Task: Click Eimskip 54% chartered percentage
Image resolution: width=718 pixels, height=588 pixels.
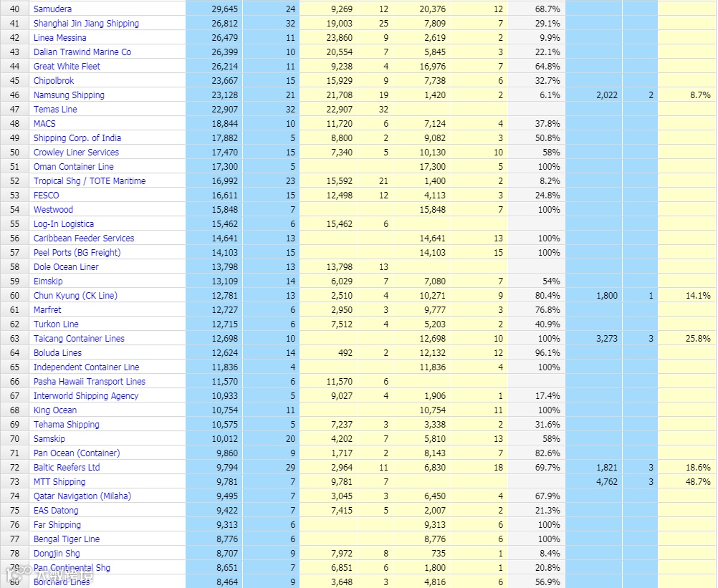Action: (x=551, y=281)
